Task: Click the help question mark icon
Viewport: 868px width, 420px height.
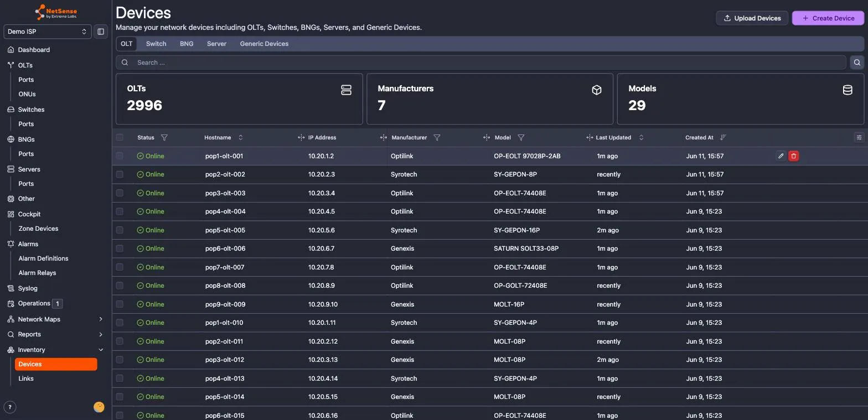Action: click(x=10, y=407)
